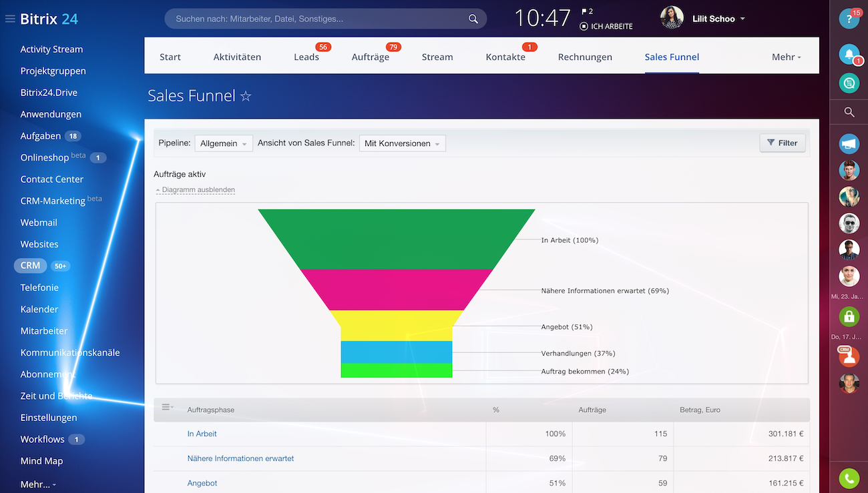
Task: Open Webmail in sidebar
Action: 39,223
